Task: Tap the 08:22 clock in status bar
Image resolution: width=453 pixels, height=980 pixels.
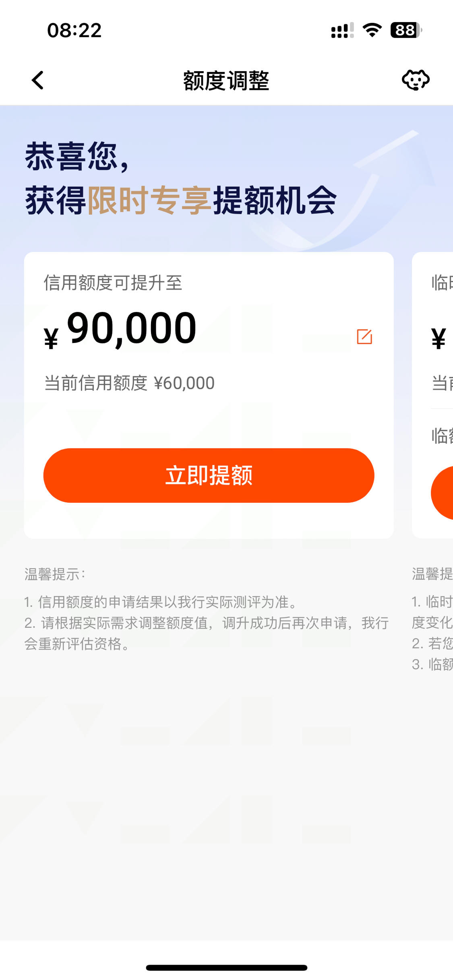Action: [74, 31]
